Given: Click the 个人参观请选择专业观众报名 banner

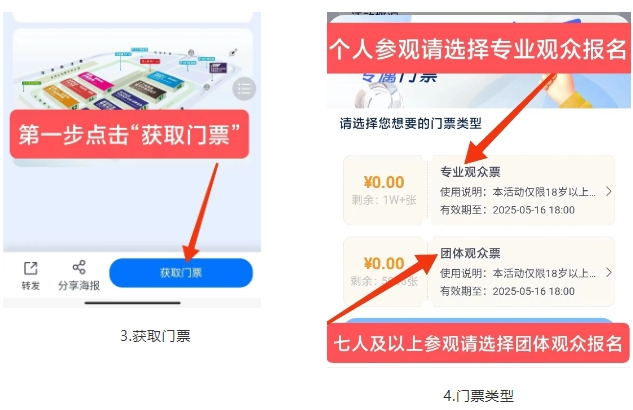Looking at the screenshot, I should (x=478, y=48).
